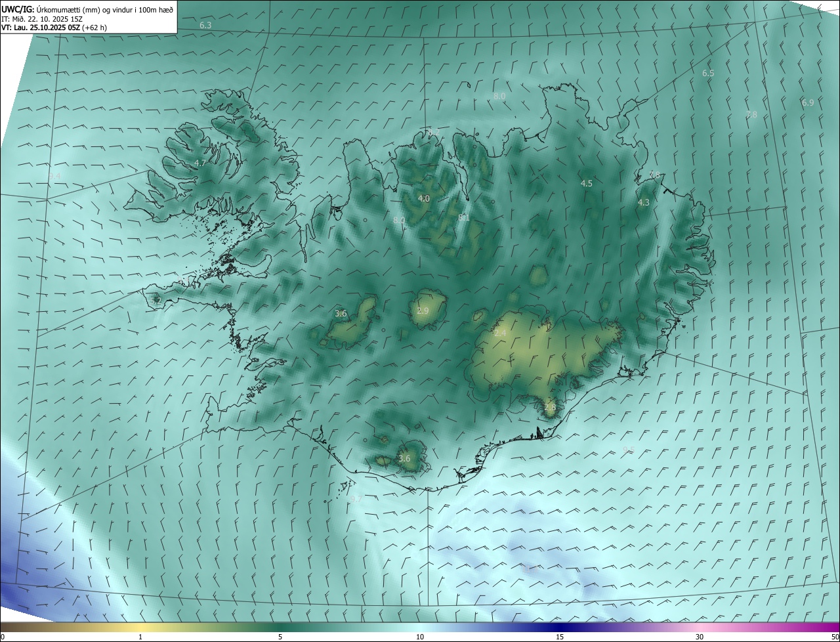Click the 0 tick on the colour scale
The width and height of the screenshot is (840, 642).
click(3, 637)
